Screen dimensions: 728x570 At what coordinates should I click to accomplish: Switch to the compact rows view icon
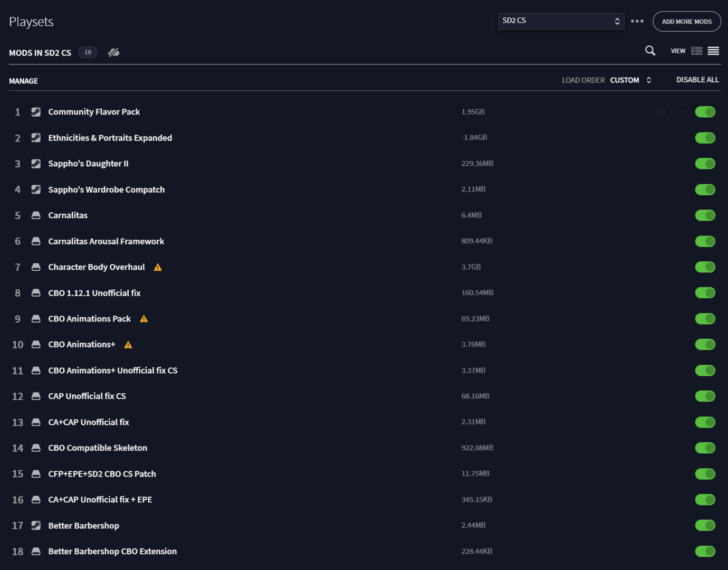click(x=713, y=51)
